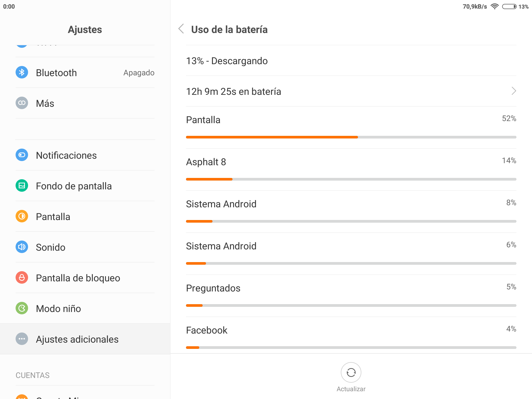Tap the Bluetooth icon in settings list
The height and width of the screenshot is (399, 532).
pyautogui.click(x=22, y=72)
